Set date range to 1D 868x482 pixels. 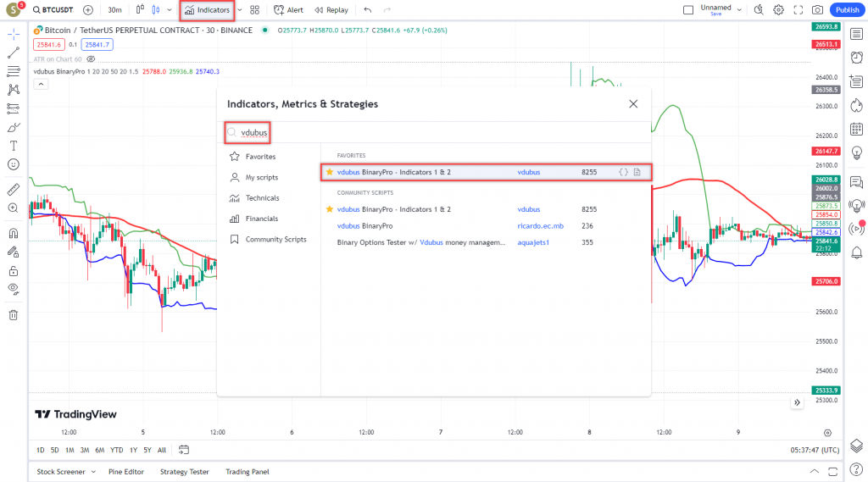41,450
